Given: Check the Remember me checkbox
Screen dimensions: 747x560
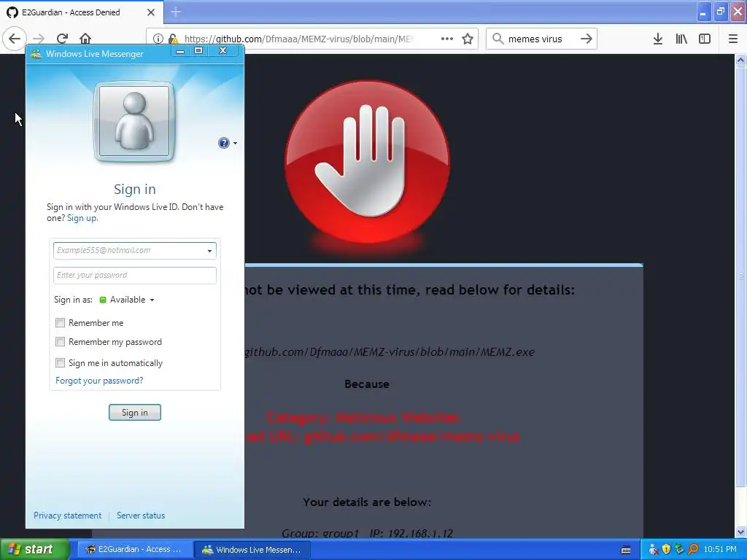Looking at the screenshot, I should click(x=60, y=323).
